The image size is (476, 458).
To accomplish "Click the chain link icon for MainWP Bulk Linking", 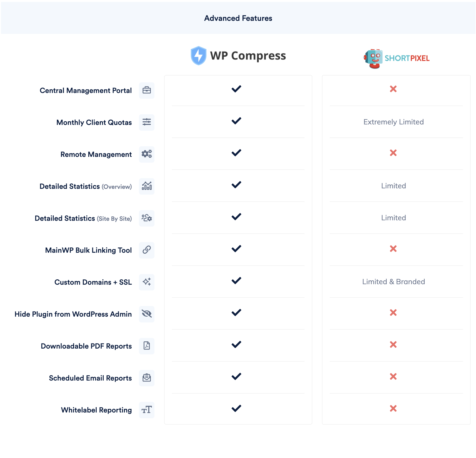I will point(146,250).
